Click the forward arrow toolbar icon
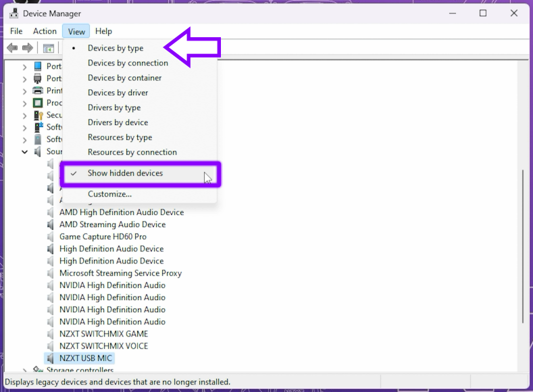The width and height of the screenshot is (533, 392). (x=28, y=48)
